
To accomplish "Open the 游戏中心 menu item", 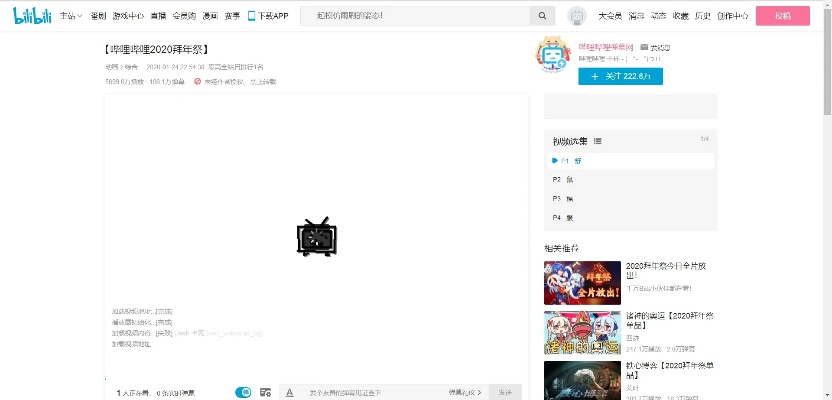I will click(x=128, y=16).
